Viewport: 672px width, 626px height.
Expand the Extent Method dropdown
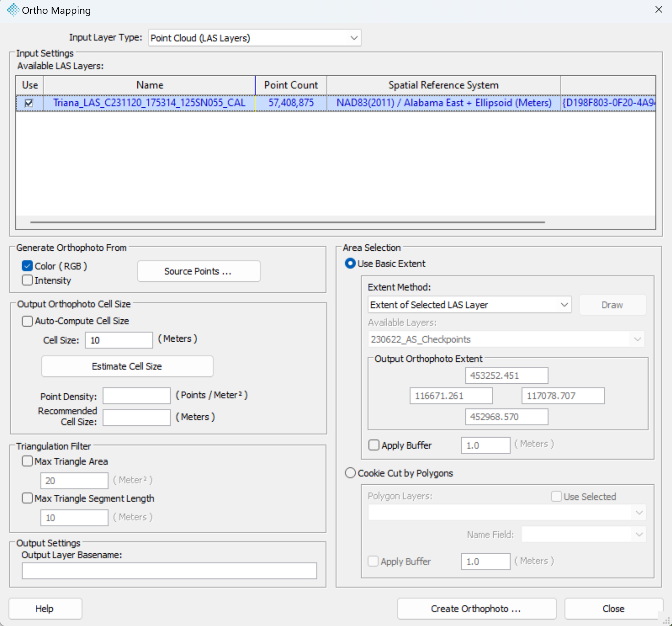(469, 305)
